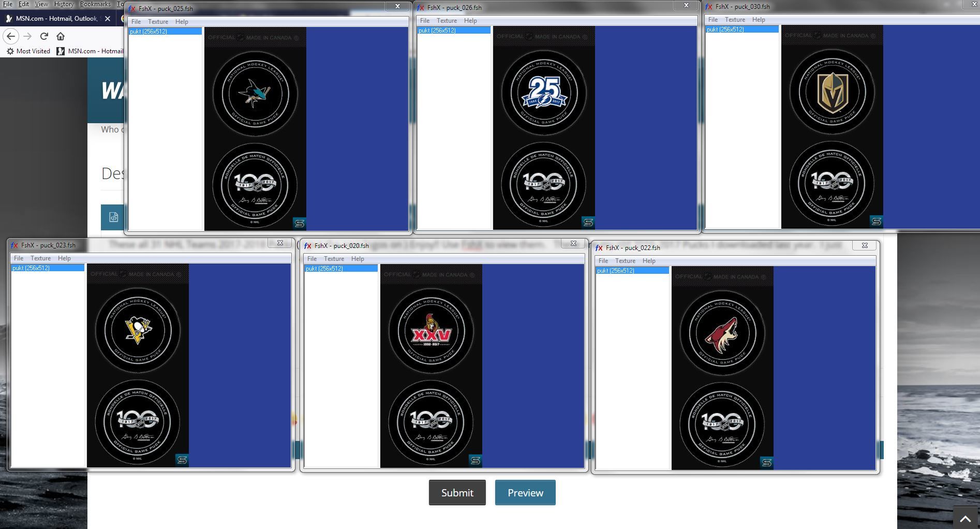Open Help menu in puck_030.fsh window
This screenshot has height=529, width=980.
[x=759, y=20]
